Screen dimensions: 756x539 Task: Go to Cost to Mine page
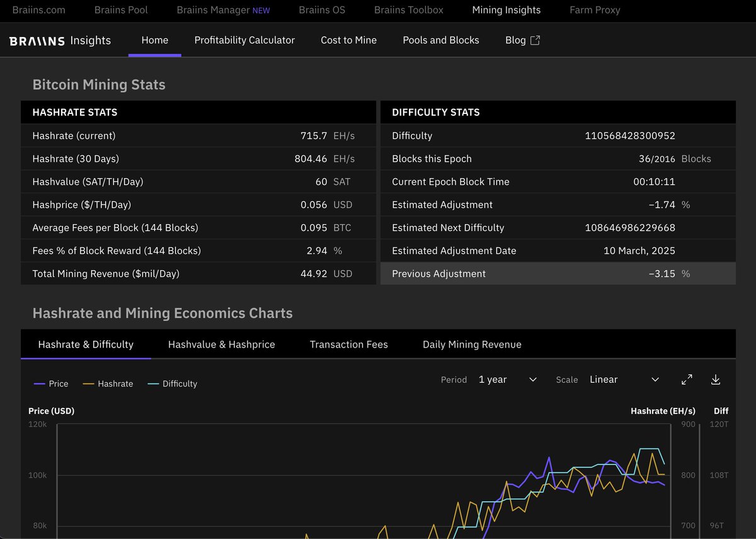(x=348, y=40)
